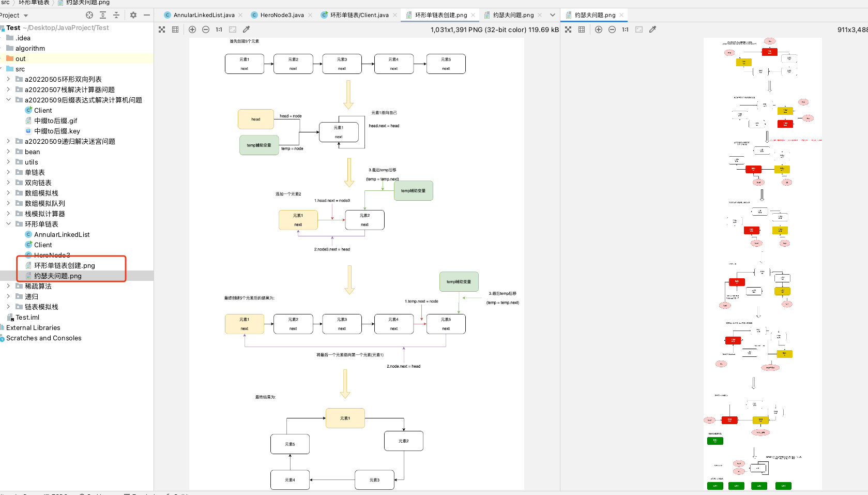Click Fit Zoom to Window in right editor
The height and width of the screenshot is (495, 868).
pos(639,29)
